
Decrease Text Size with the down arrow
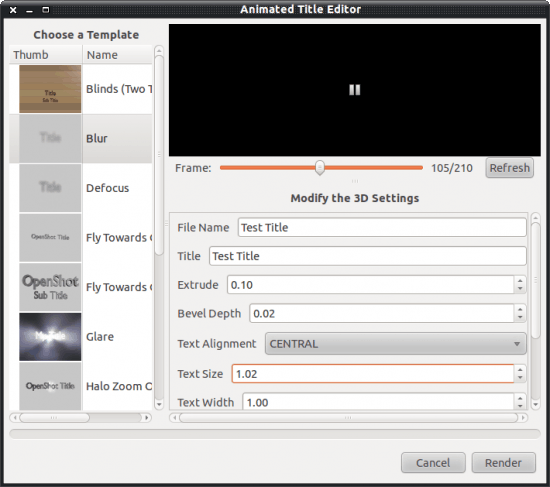(x=520, y=378)
